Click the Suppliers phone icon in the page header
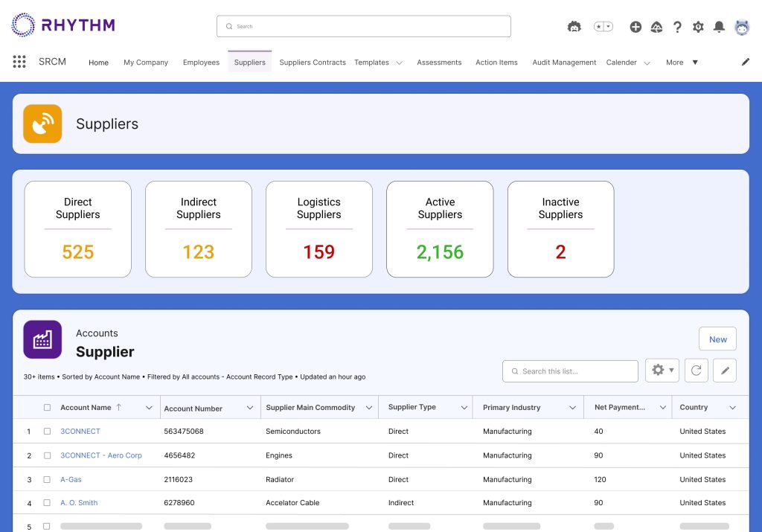This screenshot has height=532, width=762. point(42,123)
